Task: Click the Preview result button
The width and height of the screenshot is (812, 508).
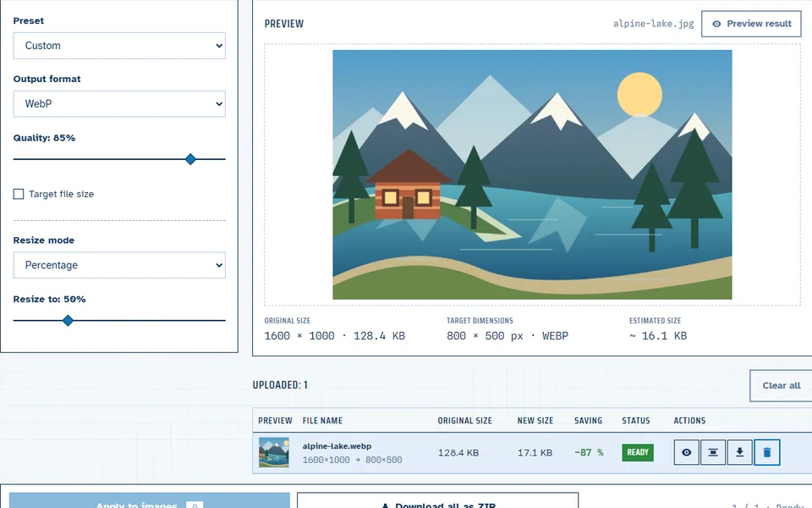Action: (751, 24)
